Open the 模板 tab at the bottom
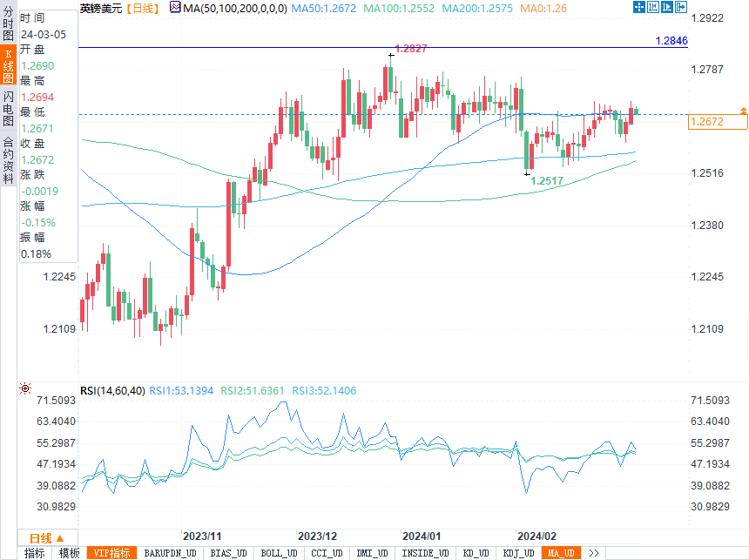The width and height of the screenshot is (749, 560). 69,553
